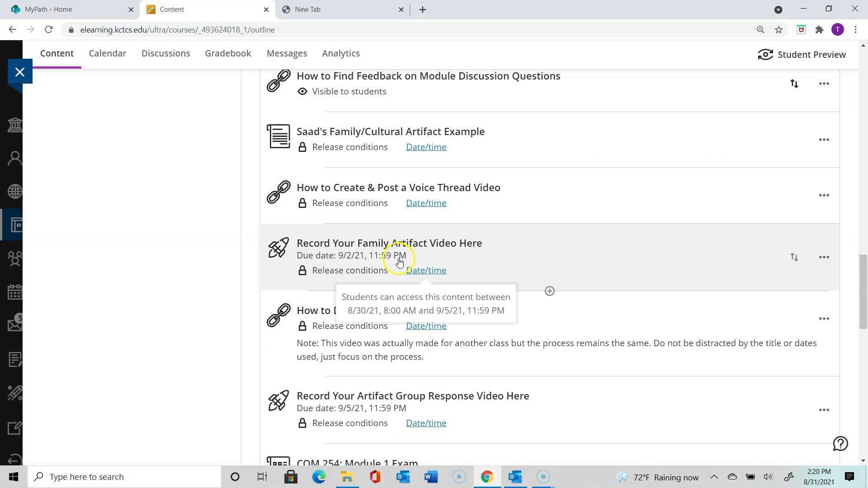Open your profile icon in the left sidebar
This screenshot has height=488, width=868.
pos(14,158)
